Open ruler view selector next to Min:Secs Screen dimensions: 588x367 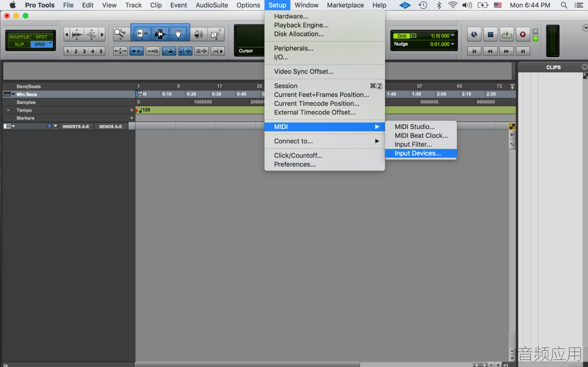tap(9, 94)
